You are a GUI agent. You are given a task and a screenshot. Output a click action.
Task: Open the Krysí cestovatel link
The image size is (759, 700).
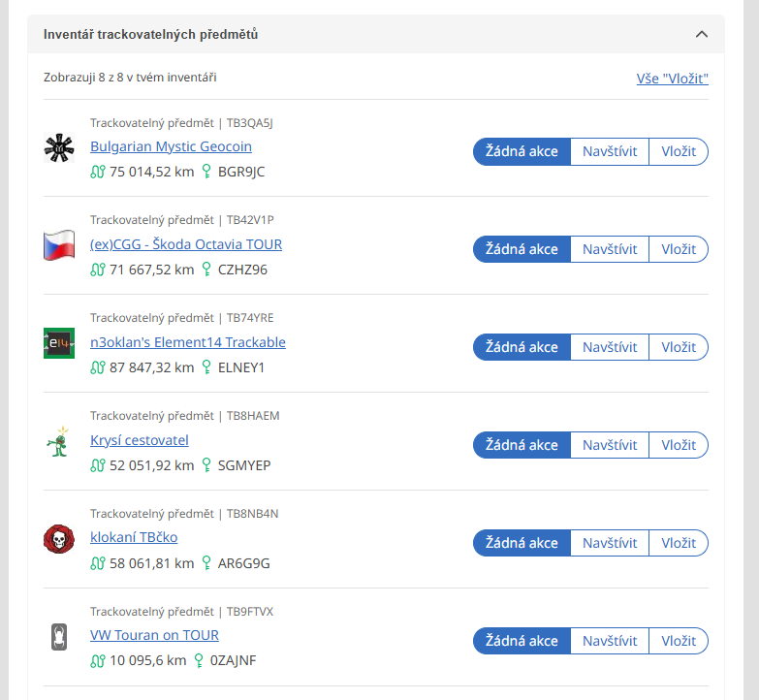[x=140, y=440]
